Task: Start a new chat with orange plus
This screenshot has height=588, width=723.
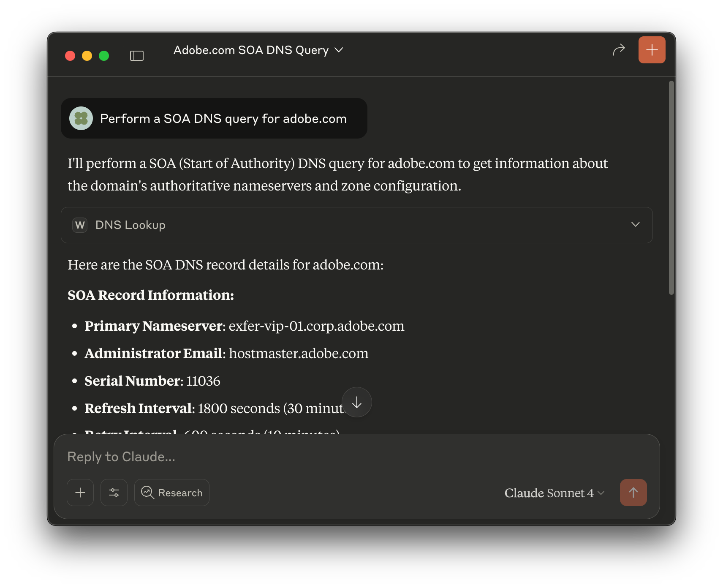Action: tap(652, 50)
